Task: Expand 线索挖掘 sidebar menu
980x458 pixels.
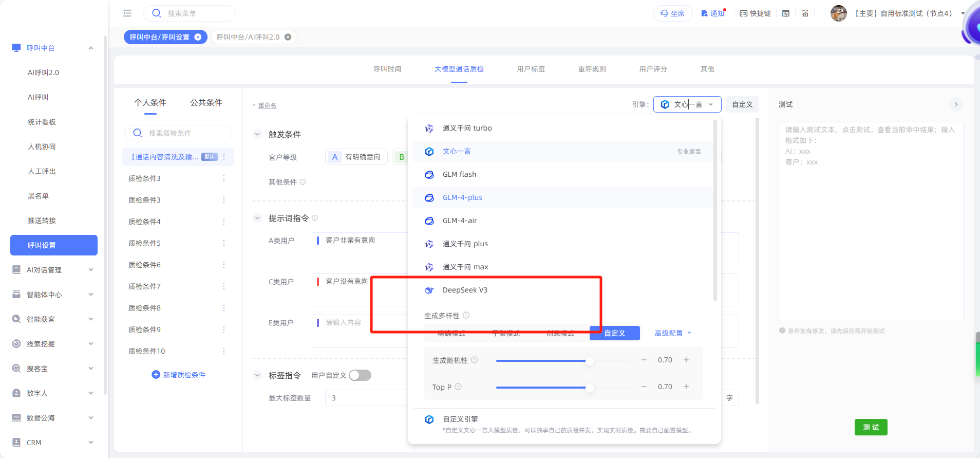Action: pos(91,344)
